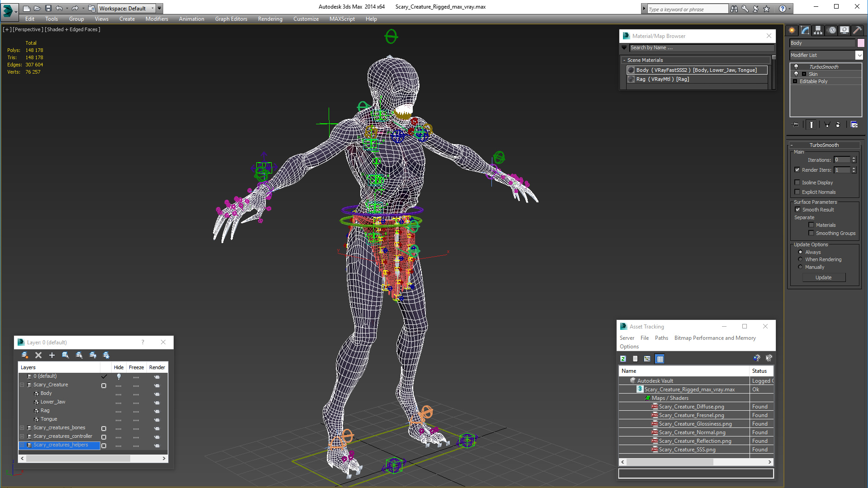
Task: Toggle the Render Iters checkbox
Action: click(x=797, y=170)
